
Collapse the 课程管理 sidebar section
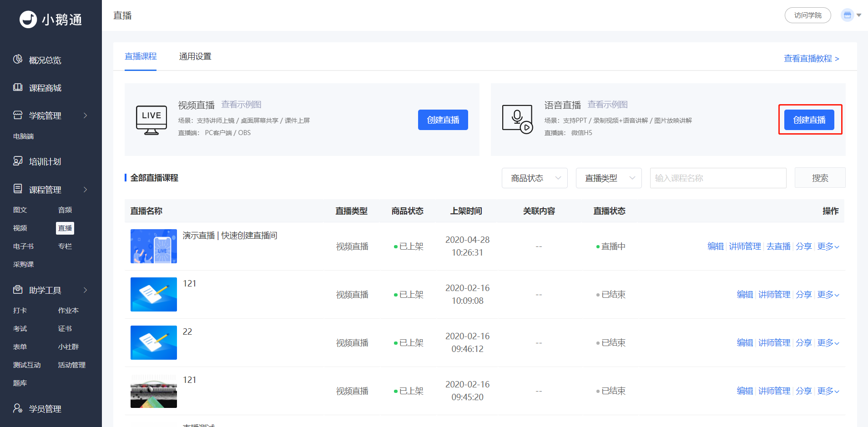click(86, 190)
